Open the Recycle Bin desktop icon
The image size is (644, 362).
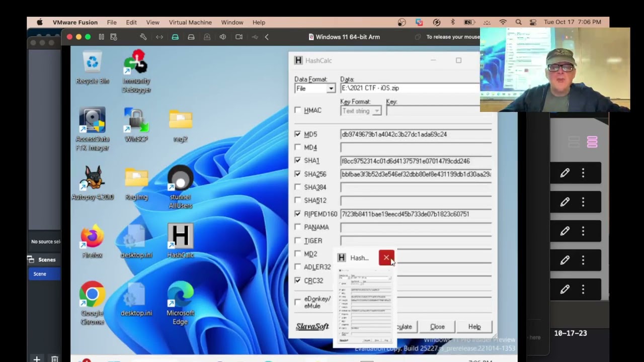tap(93, 66)
